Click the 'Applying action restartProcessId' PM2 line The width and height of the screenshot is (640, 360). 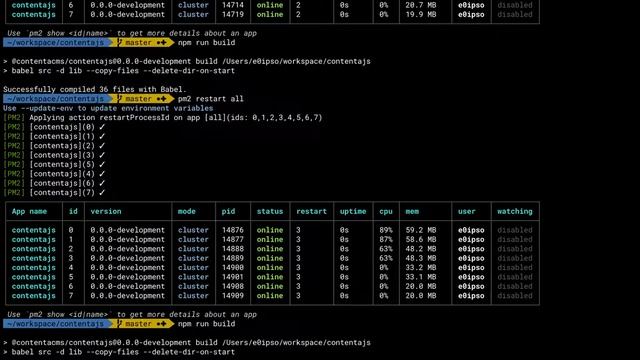(162, 118)
